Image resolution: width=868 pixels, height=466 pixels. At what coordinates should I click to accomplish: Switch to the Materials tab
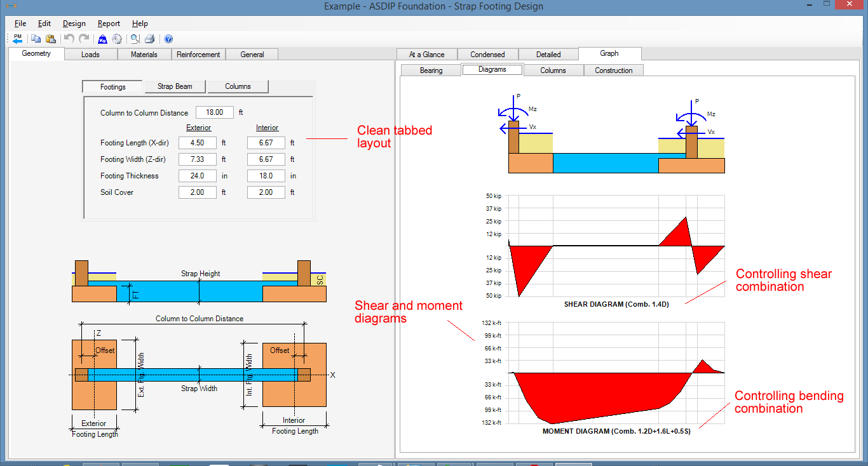click(x=144, y=55)
